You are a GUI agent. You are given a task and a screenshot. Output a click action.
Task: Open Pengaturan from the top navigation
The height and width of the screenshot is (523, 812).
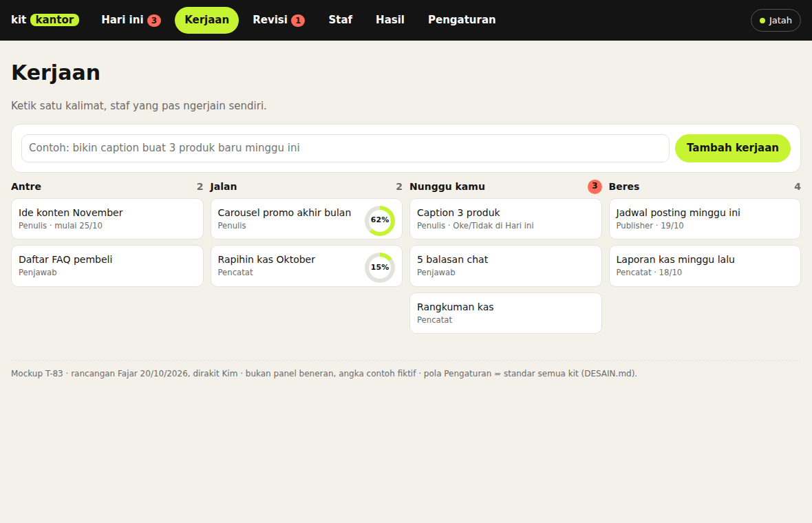pos(462,20)
